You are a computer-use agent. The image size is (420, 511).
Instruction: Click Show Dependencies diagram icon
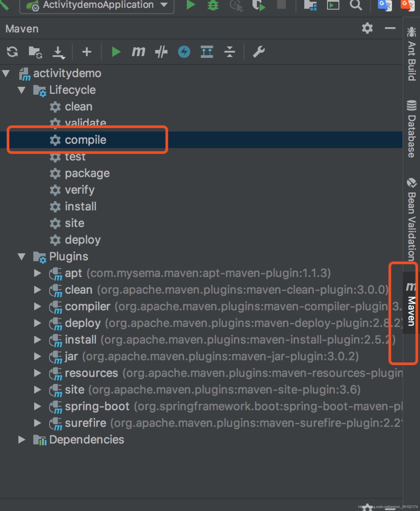[207, 51]
